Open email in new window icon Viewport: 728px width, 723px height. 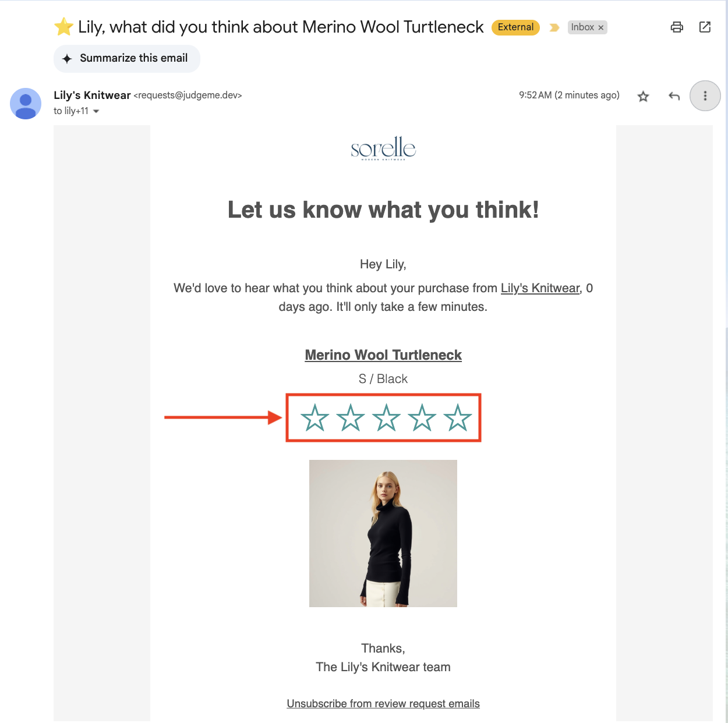pos(705,27)
